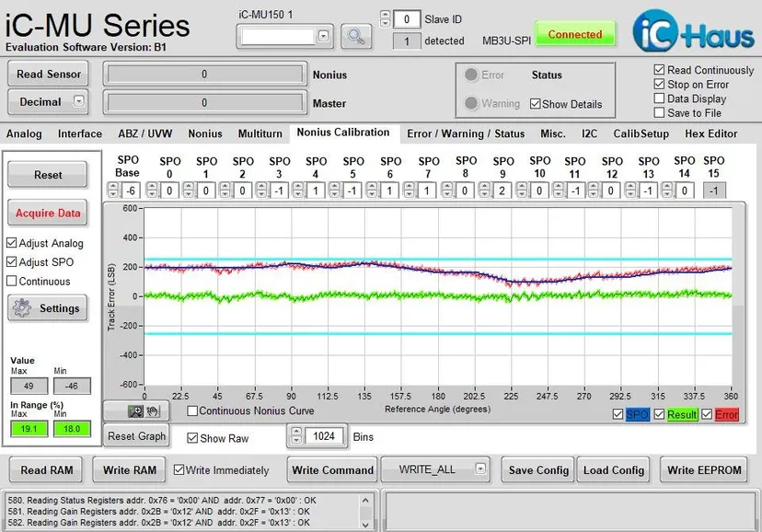Uncheck Show Raw option
Viewport: 762px width, 532px height.
click(192, 438)
